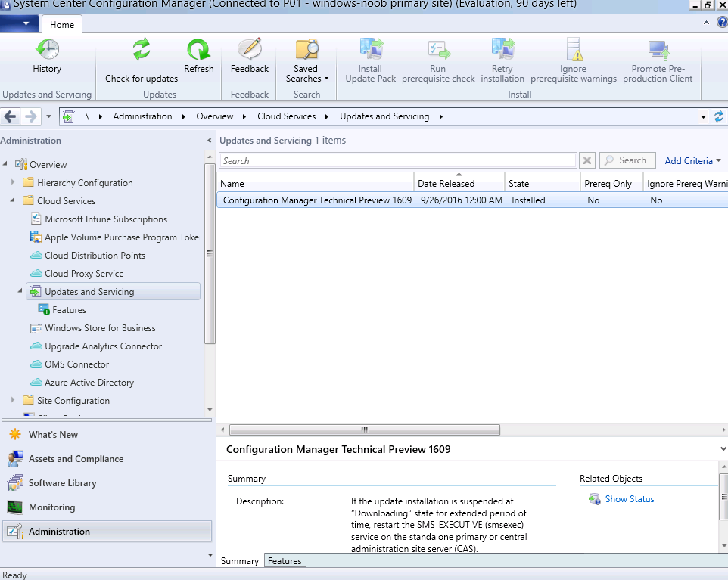
Task: Sort by Prereq Only column
Action: pyautogui.click(x=611, y=182)
